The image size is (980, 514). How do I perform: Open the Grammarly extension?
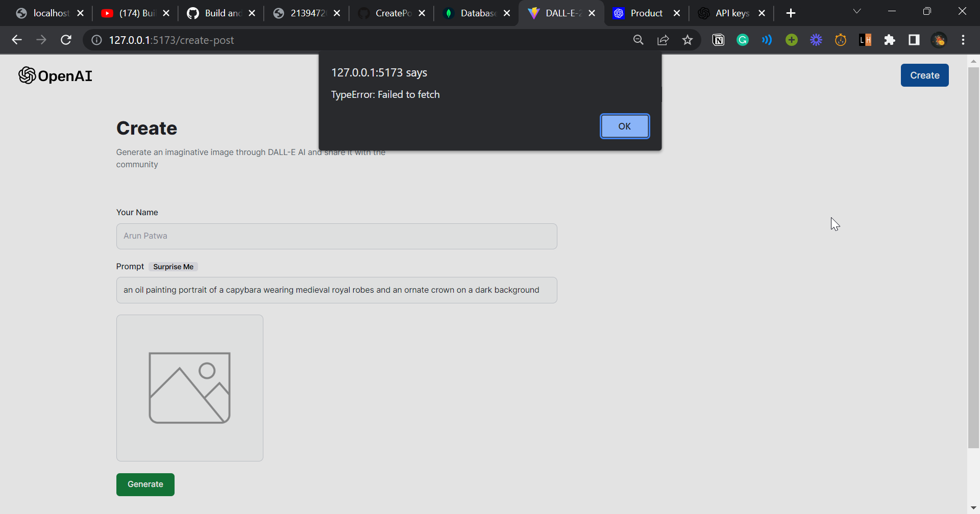(743, 40)
